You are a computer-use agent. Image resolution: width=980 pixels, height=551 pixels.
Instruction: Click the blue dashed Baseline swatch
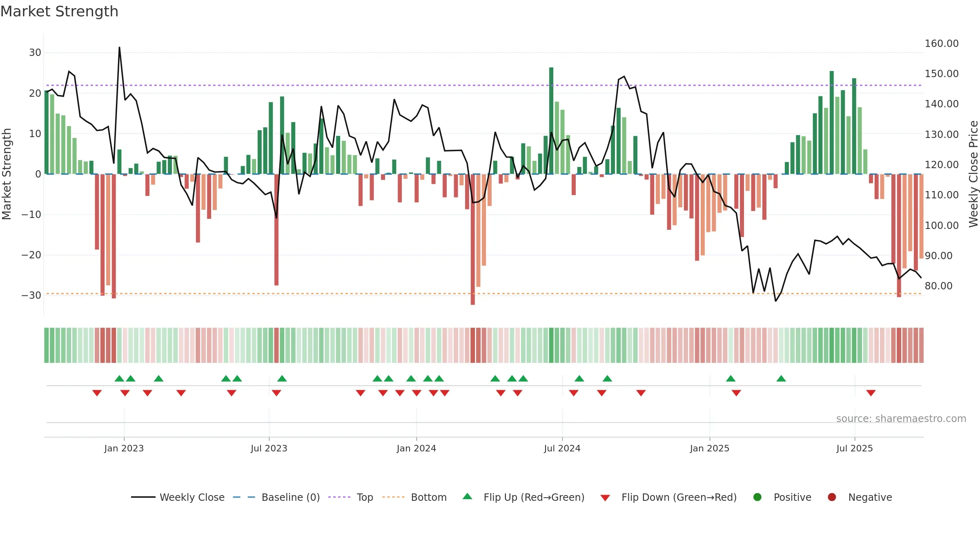point(244,497)
